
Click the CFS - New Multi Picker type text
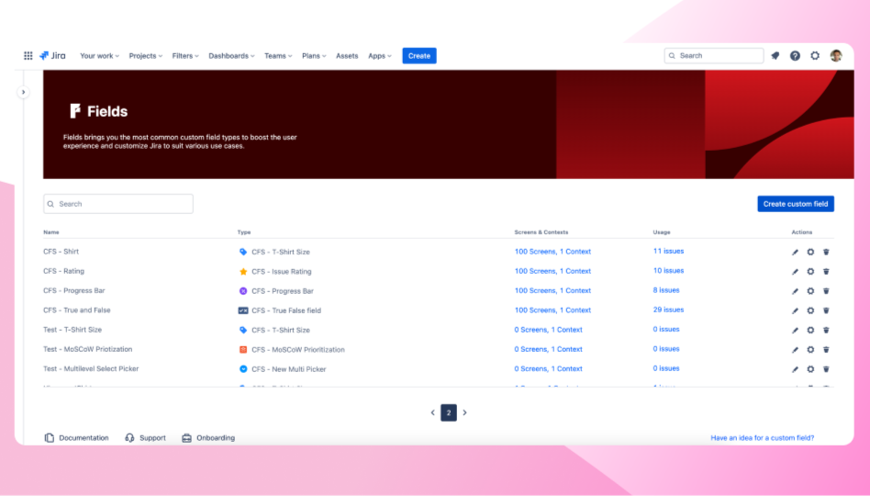point(289,369)
